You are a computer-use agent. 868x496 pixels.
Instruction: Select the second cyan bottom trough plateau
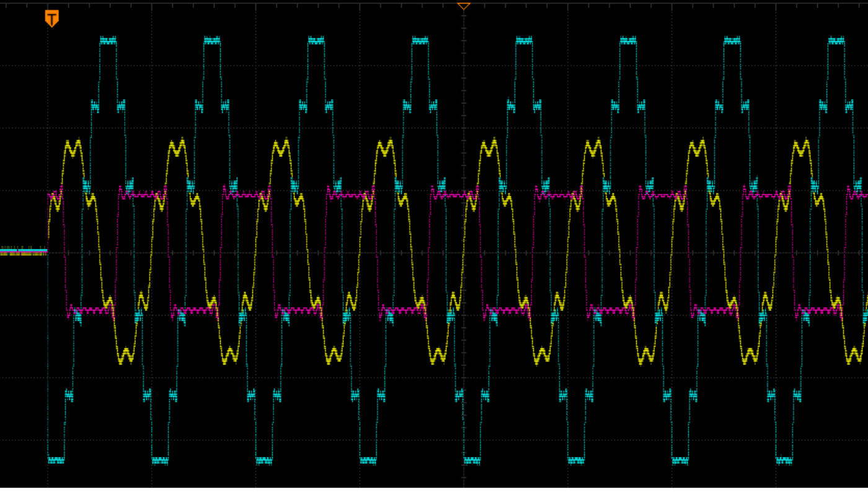coord(160,460)
